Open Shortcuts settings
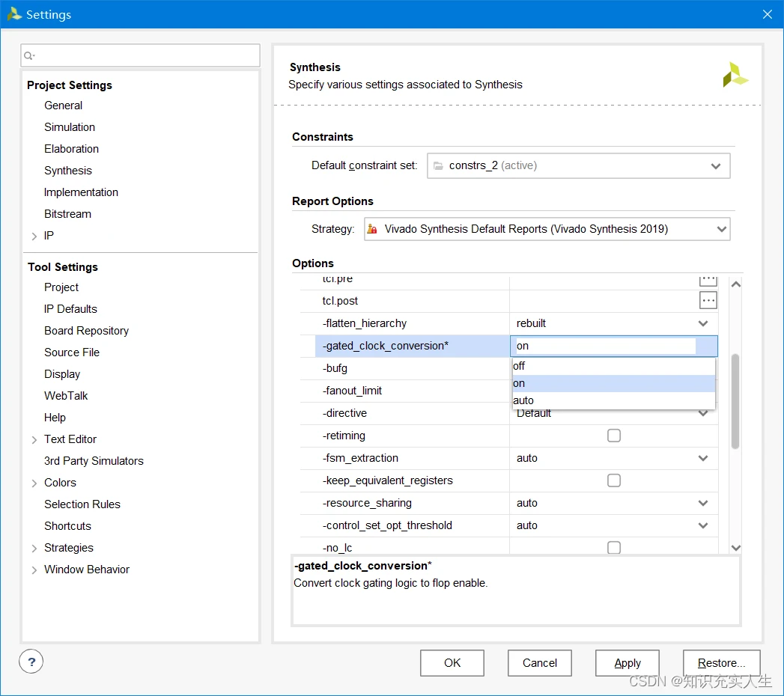This screenshot has height=696, width=784. coord(67,526)
